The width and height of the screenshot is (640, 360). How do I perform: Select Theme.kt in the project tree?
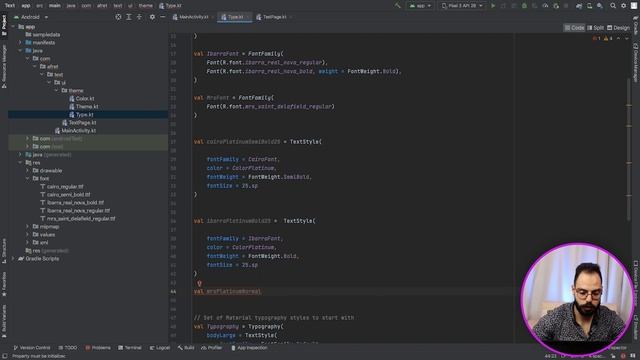[87, 107]
